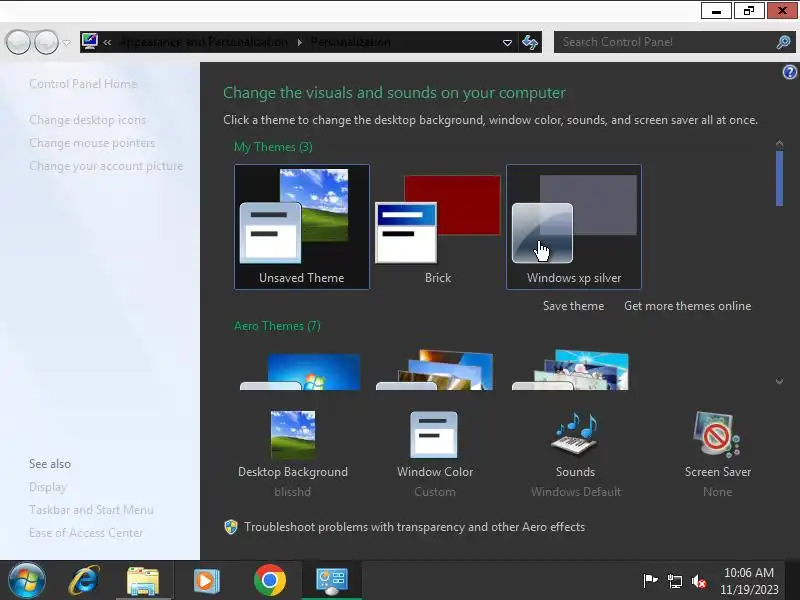Expand the address bar history dropdown
The width and height of the screenshot is (800, 600).
pos(507,42)
